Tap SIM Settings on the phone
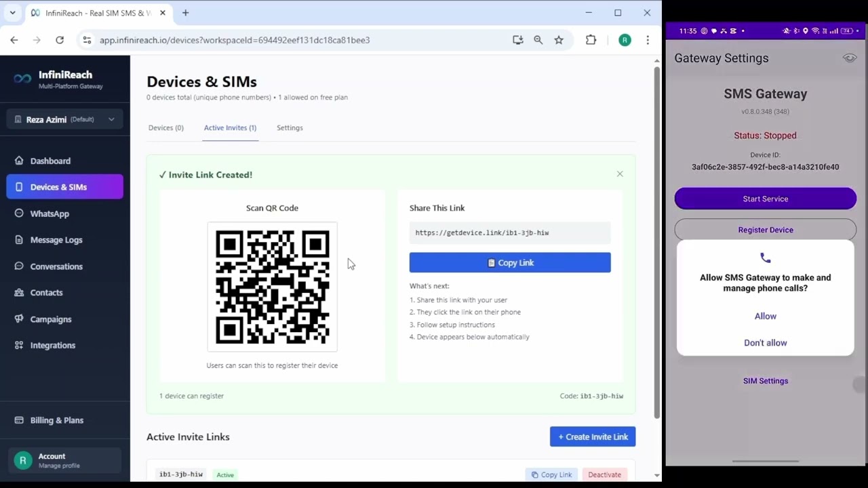The image size is (868, 488). pos(766,381)
